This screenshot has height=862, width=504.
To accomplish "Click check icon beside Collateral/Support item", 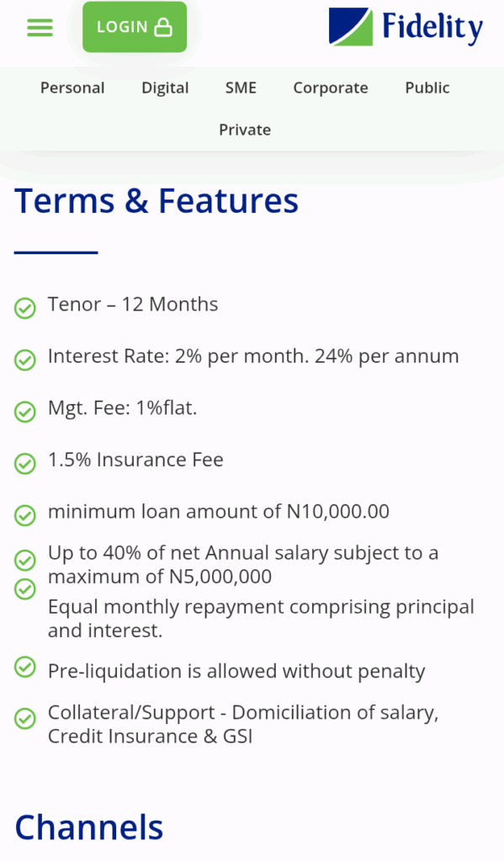I will point(24,719).
